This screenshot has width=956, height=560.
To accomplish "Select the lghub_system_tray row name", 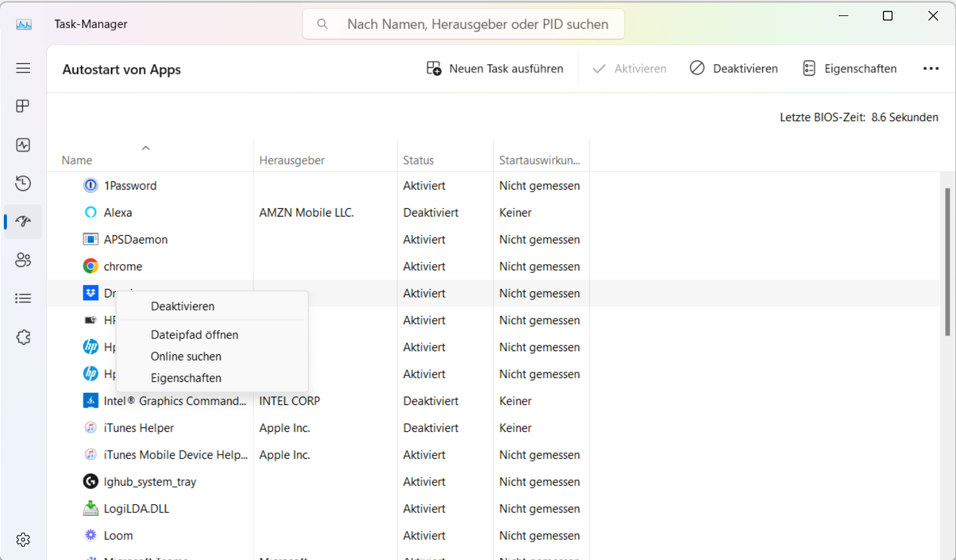I will (150, 482).
